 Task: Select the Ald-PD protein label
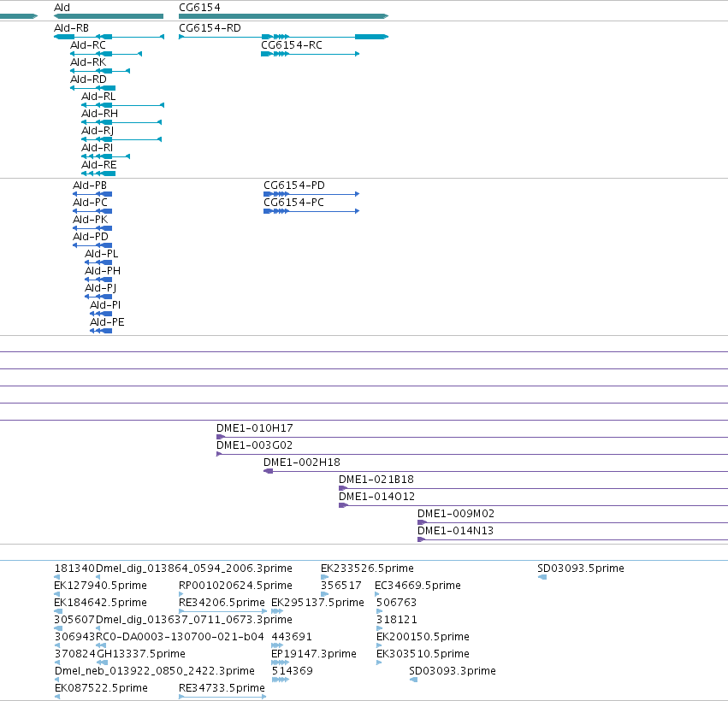pos(91,237)
